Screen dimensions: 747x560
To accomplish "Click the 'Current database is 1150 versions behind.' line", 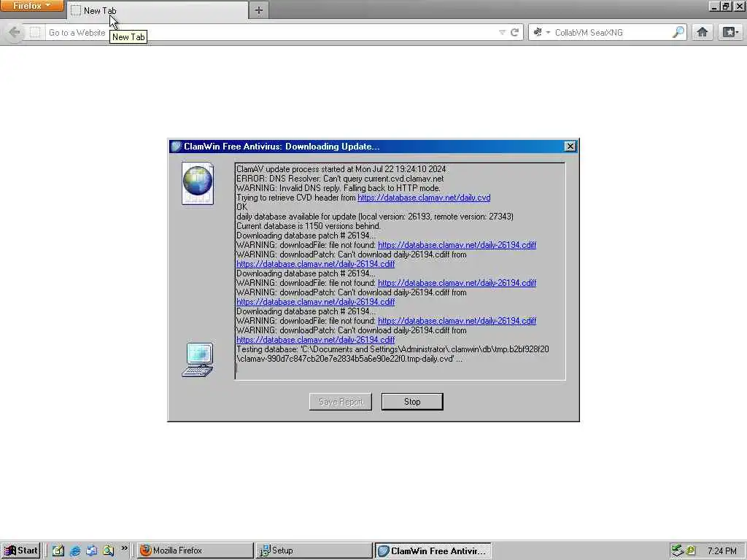I will point(309,226).
